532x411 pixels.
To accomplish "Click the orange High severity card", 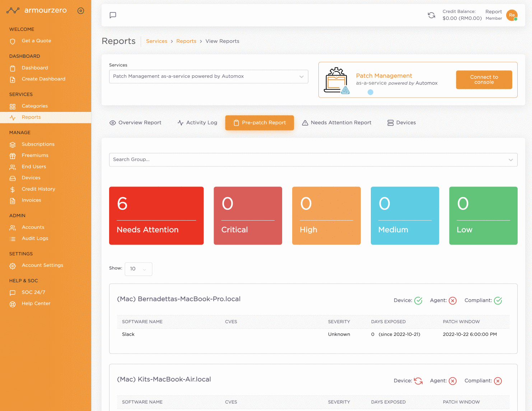I will (x=326, y=216).
